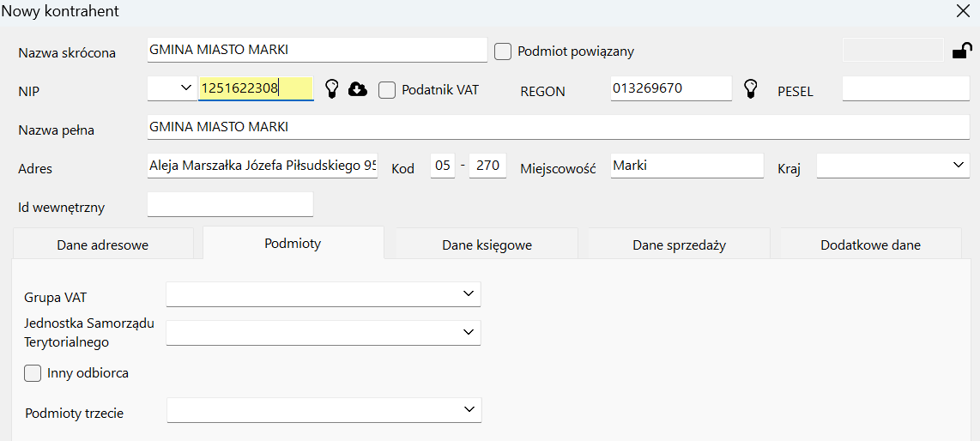
Task: Click the lightbulb icon beside NIP field
Action: [x=331, y=88]
